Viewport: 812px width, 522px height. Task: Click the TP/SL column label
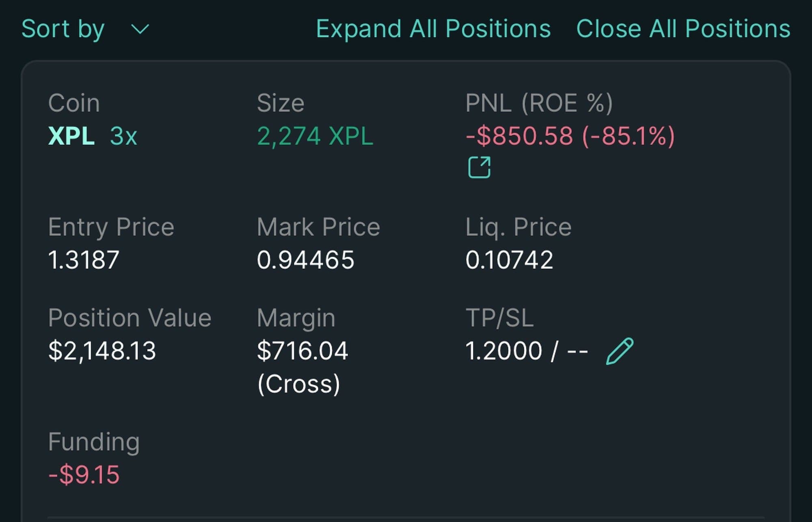[x=499, y=318]
